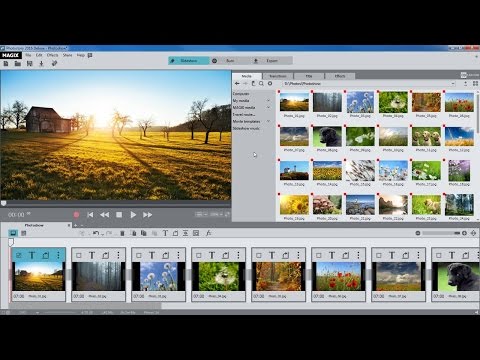480x360 pixels.
Task: Check the black puppy slide checkbox
Action: pos(439,256)
